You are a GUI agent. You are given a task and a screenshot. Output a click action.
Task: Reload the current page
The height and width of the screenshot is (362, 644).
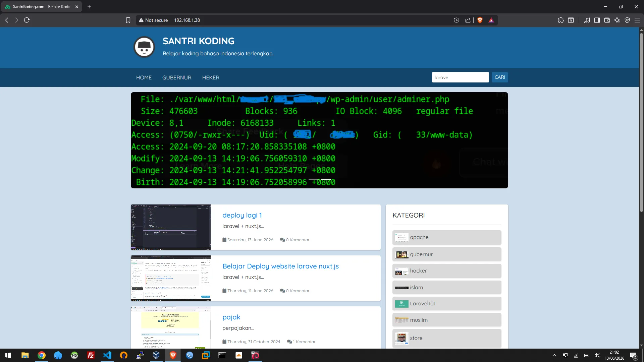tap(27, 20)
